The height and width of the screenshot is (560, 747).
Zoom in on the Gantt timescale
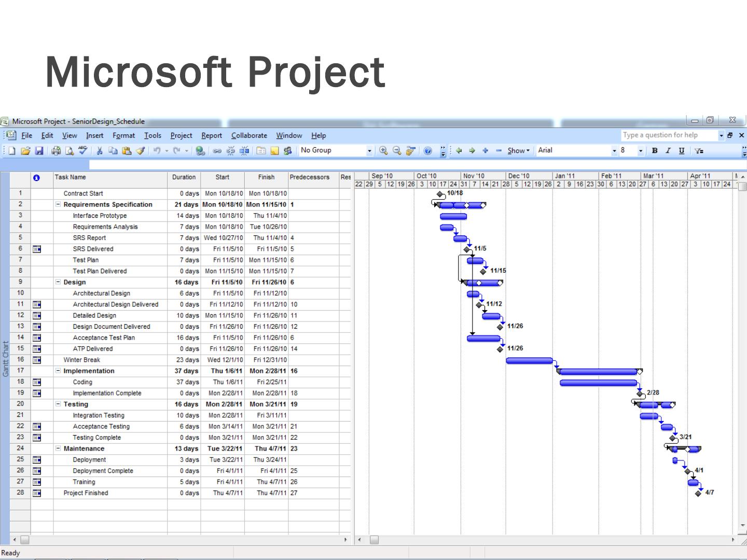[383, 151]
